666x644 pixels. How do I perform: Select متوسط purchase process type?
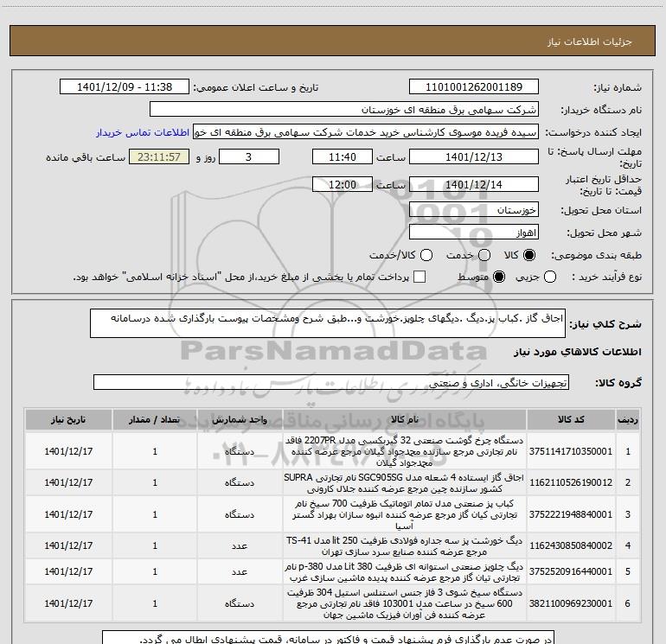496,277
